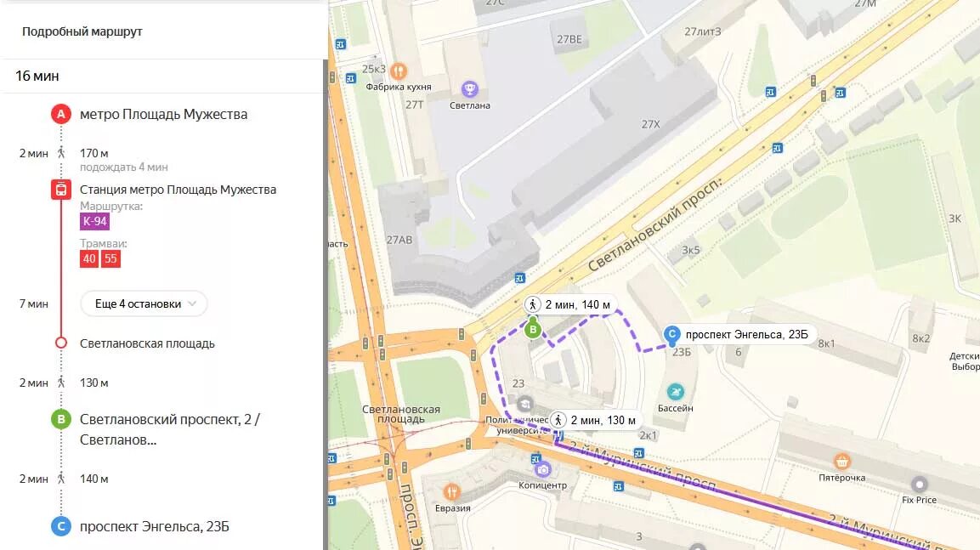The image size is (980, 550).
Task: Click the Политехнический университет place icon
Action: [x=525, y=404]
